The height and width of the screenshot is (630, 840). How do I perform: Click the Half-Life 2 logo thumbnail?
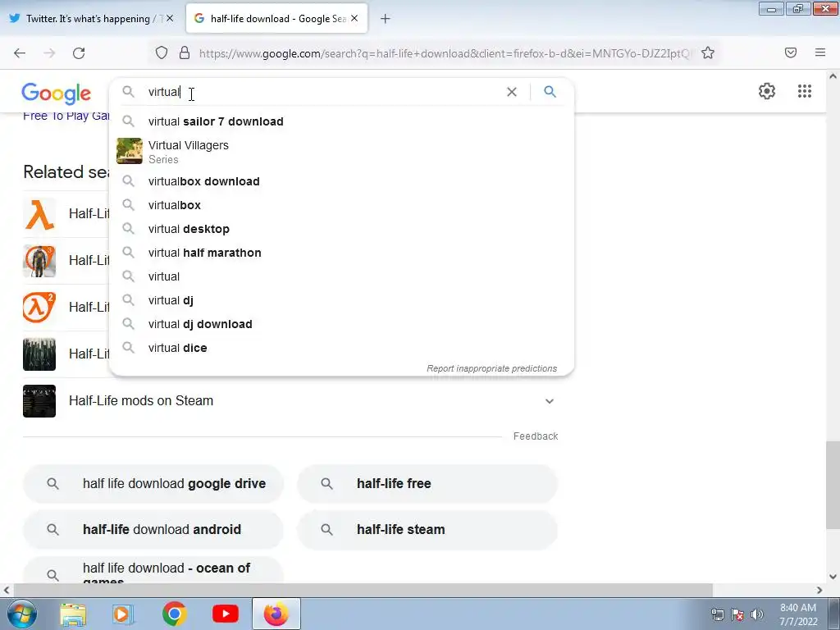pos(39,308)
